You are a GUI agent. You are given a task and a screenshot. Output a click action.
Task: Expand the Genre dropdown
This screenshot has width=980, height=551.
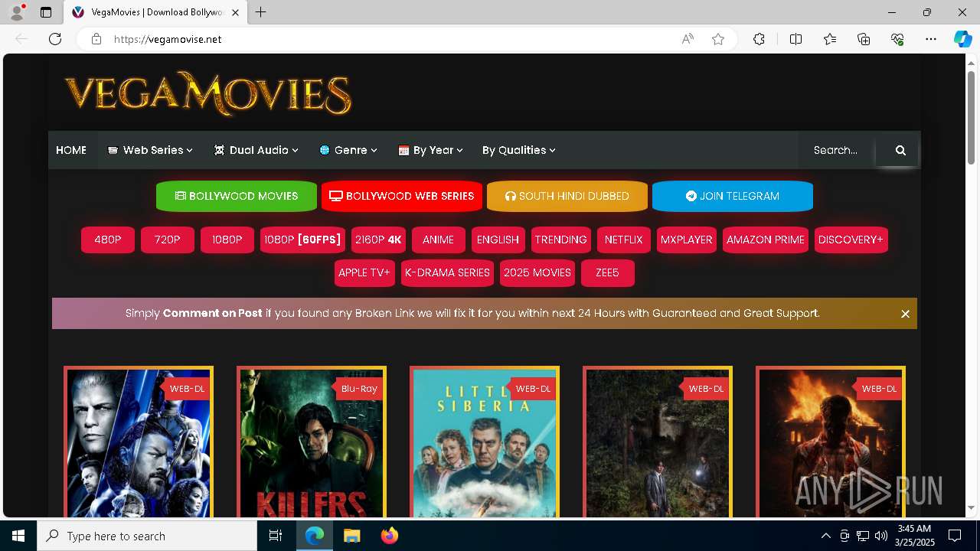[x=348, y=150]
